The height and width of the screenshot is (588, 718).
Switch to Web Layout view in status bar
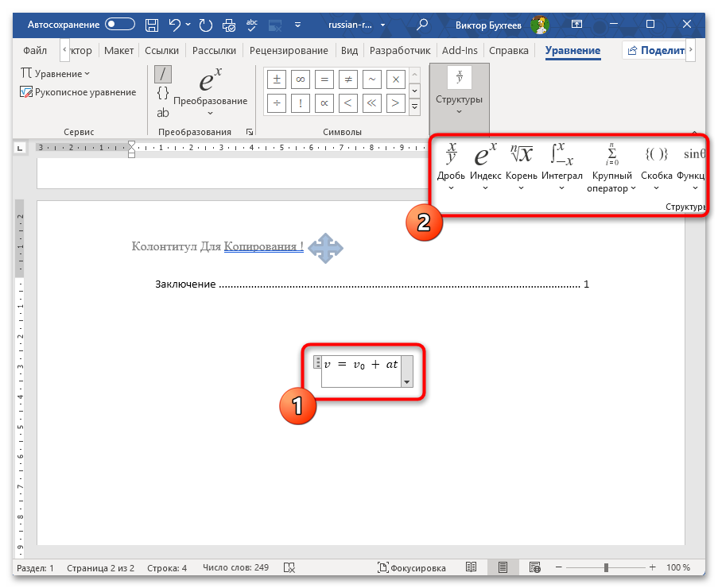(x=534, y=567)
